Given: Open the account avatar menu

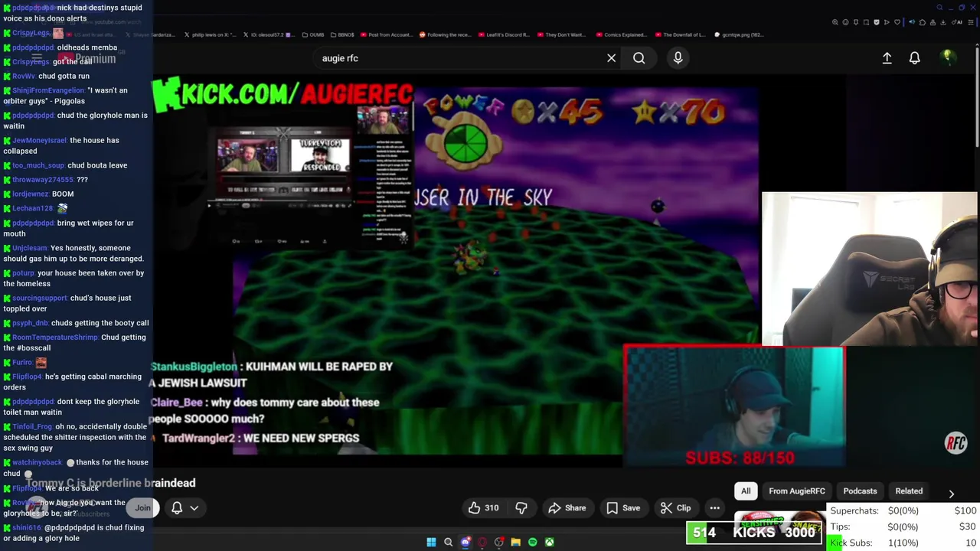Looking at the screenshot, I should pyautogui.click(x=947, y=57).
